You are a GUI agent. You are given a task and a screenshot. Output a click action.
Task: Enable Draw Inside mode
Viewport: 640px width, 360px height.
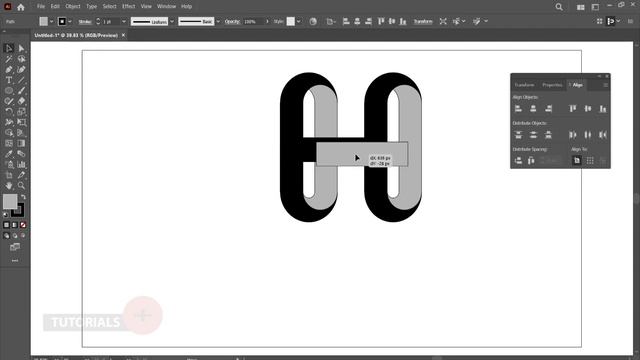pyautogui.click(x=23, y=236)
